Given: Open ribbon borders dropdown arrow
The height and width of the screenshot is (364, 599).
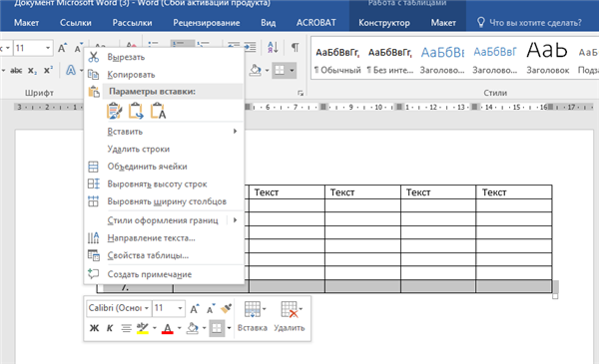Looking at the screenshot, I should [292, 70].
